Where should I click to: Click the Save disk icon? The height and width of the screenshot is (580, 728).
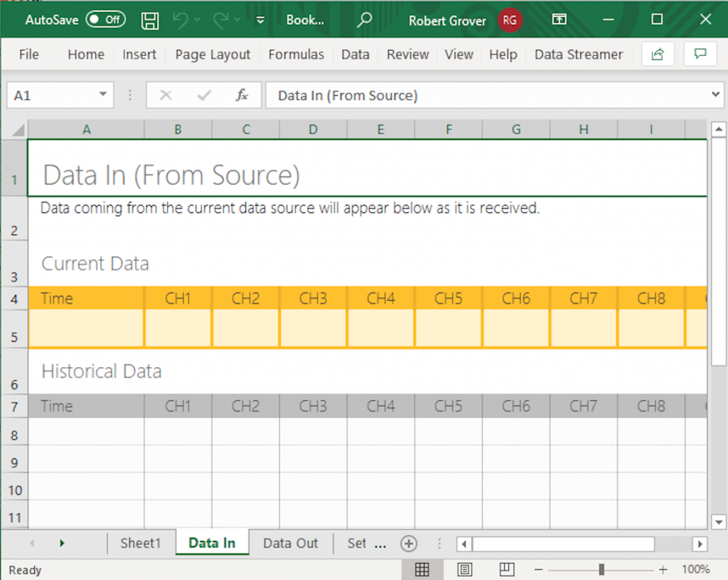(x=149, y=21)
